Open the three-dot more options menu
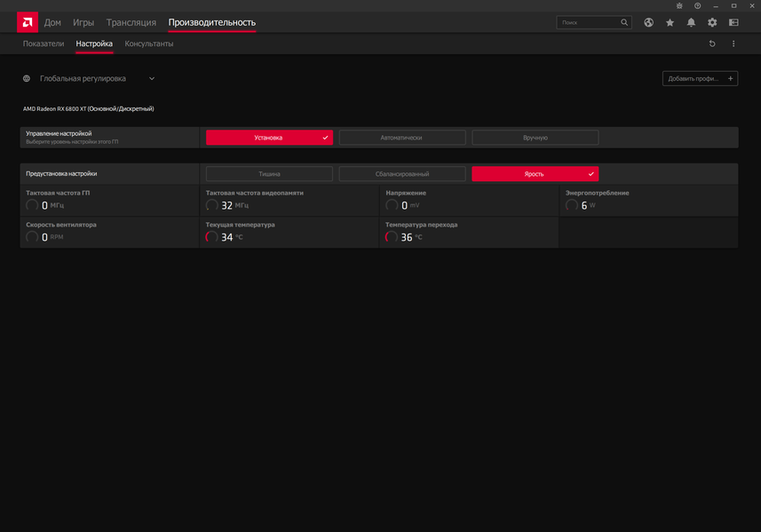Screen dimensions: 761x532 [x=733, y=44]
